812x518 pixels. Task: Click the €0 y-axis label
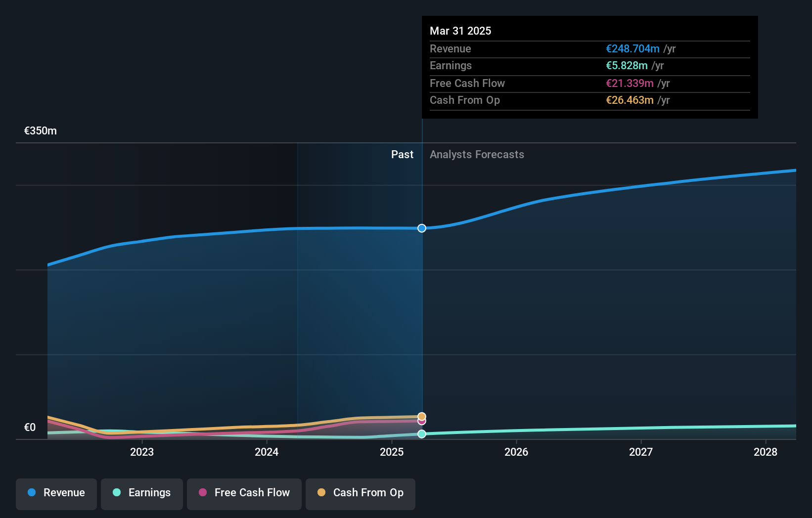[x=30, y=428]
